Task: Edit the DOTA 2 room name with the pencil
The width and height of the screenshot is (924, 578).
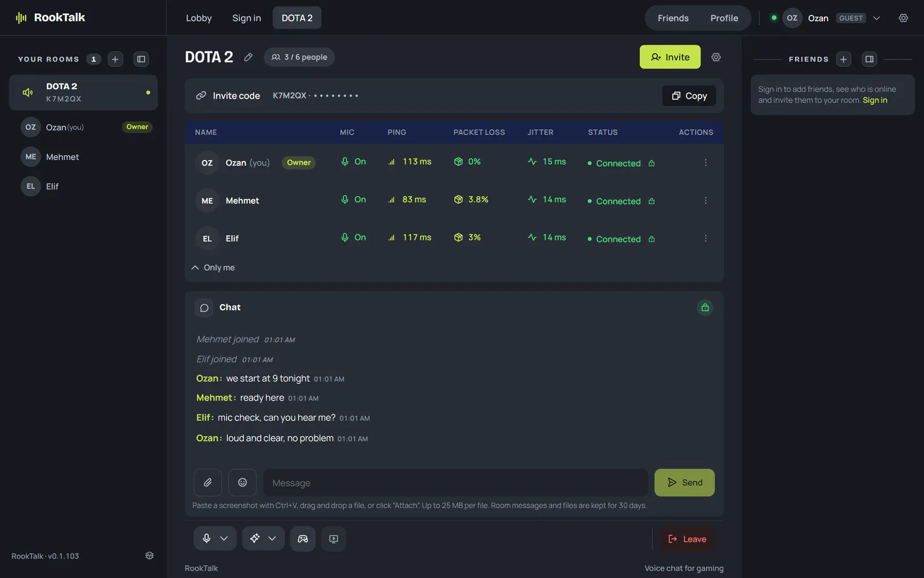Action: 248,57
